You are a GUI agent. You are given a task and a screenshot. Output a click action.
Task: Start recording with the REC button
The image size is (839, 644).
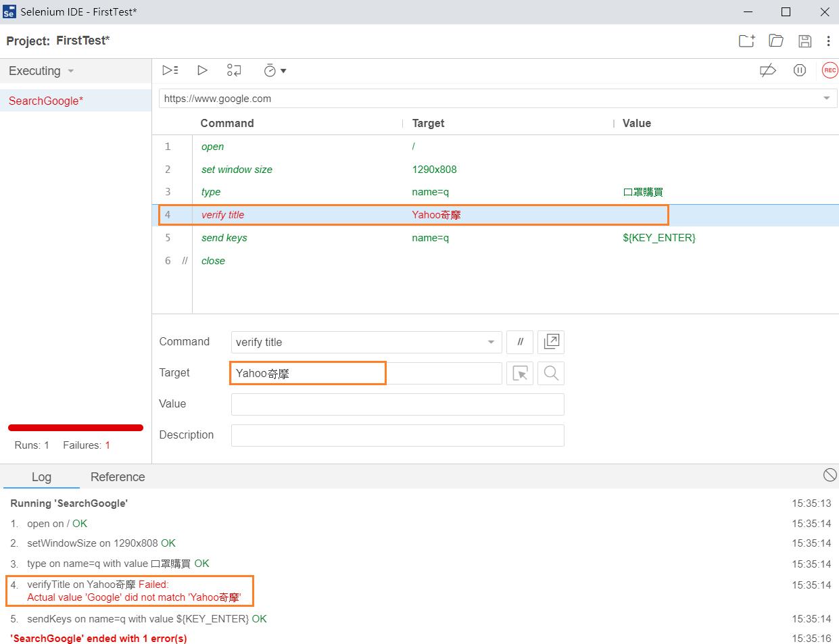(x=830, y=70)
